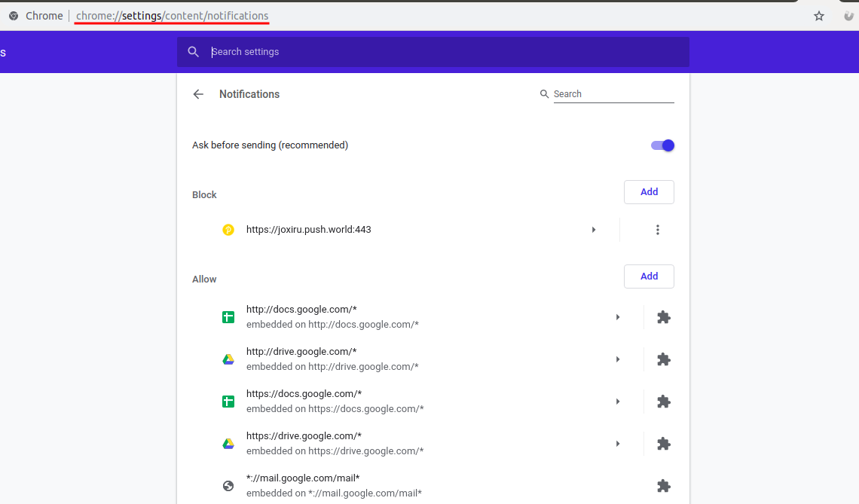Click the Sheets icon beside http://docs.google.com
The image size is (859, 504).
tap(228, 317)
